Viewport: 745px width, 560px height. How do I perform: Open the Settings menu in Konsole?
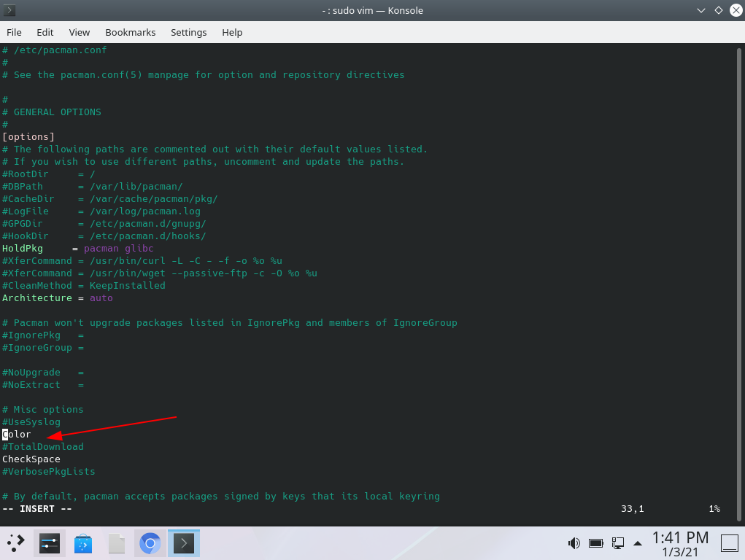point(188,32)
